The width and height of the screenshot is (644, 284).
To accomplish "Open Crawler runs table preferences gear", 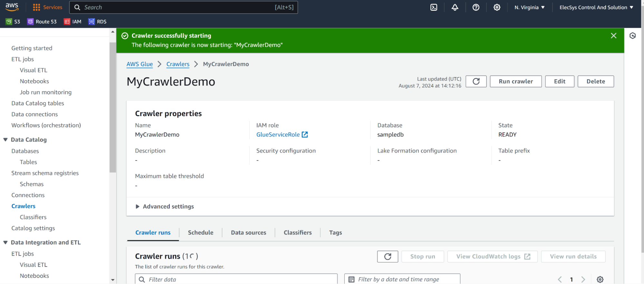I will pos(600,279).
